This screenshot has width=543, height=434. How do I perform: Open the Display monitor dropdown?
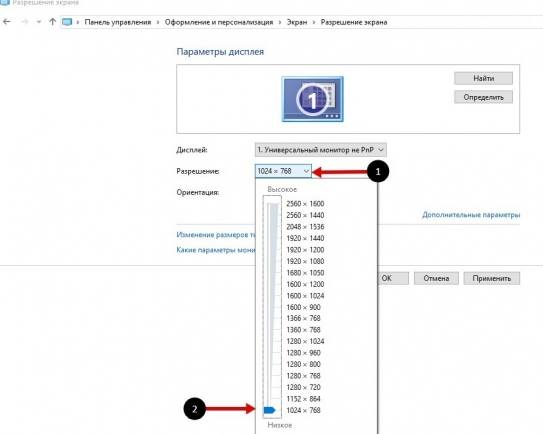(x=321, y=150)
